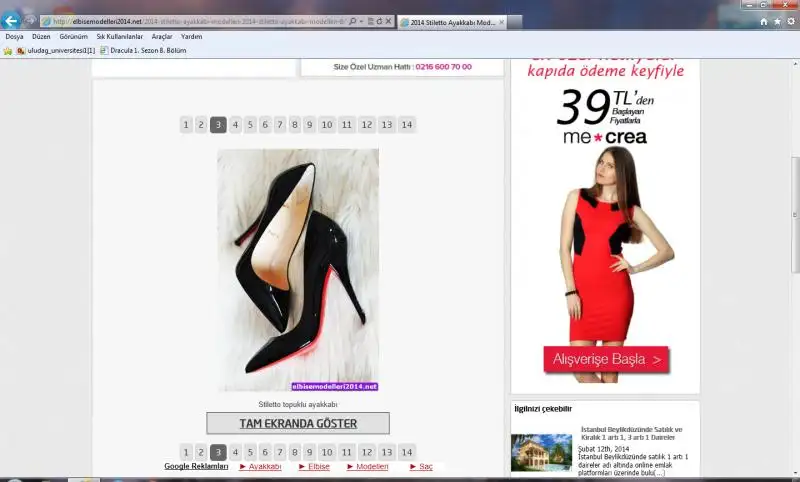Go back with the browser back arrow
This screenshot has width=800, height=482.
[11, 21]
